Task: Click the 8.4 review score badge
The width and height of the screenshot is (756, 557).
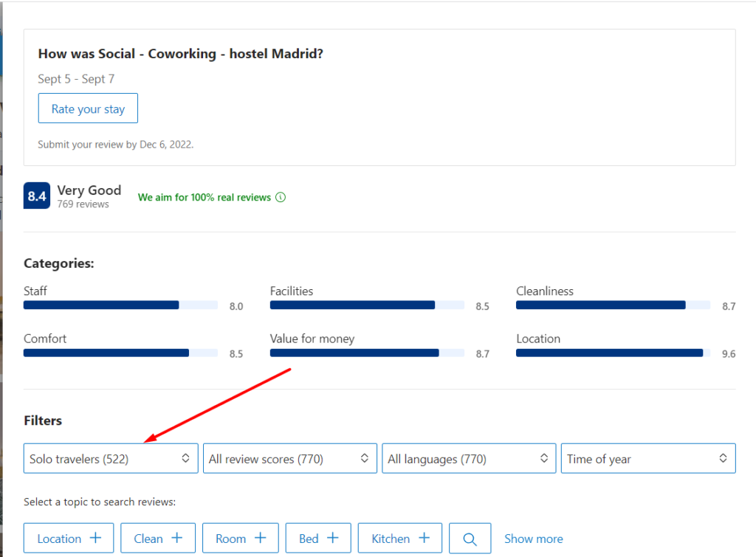Action: [x=37, y=196]
